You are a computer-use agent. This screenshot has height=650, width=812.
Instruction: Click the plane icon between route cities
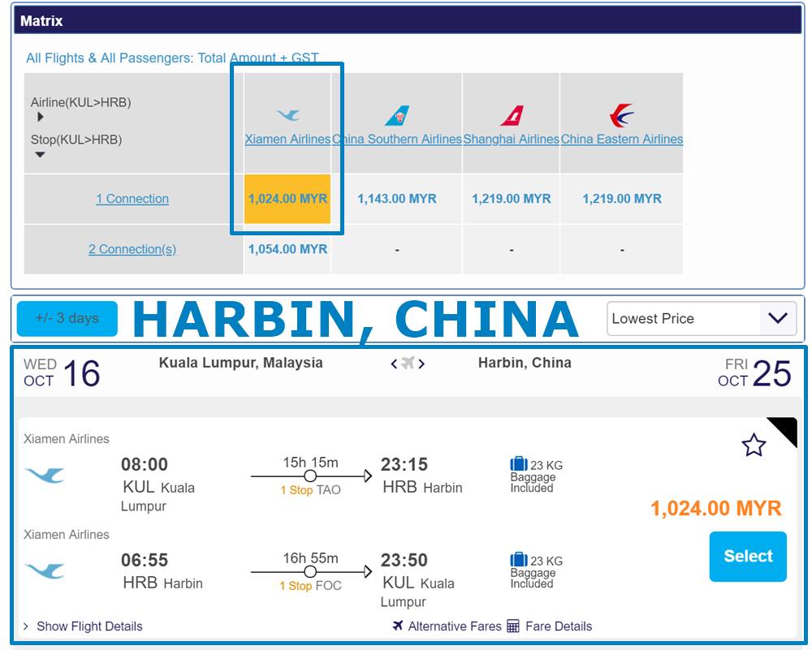(x=408, y=363)
